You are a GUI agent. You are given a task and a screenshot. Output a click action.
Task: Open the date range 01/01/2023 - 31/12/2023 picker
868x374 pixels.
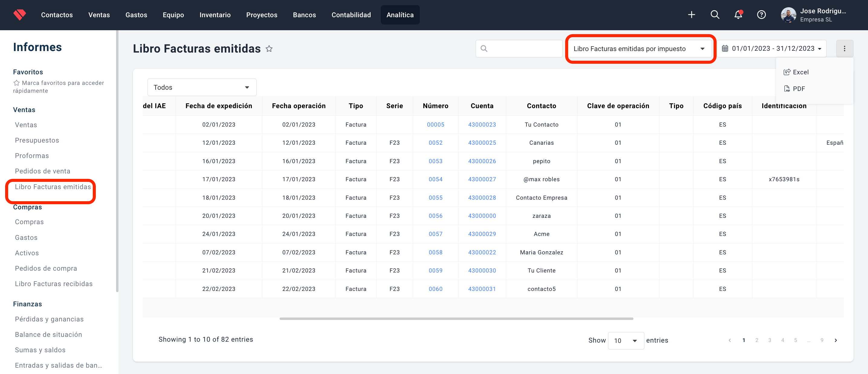click(x=771, y=49)
